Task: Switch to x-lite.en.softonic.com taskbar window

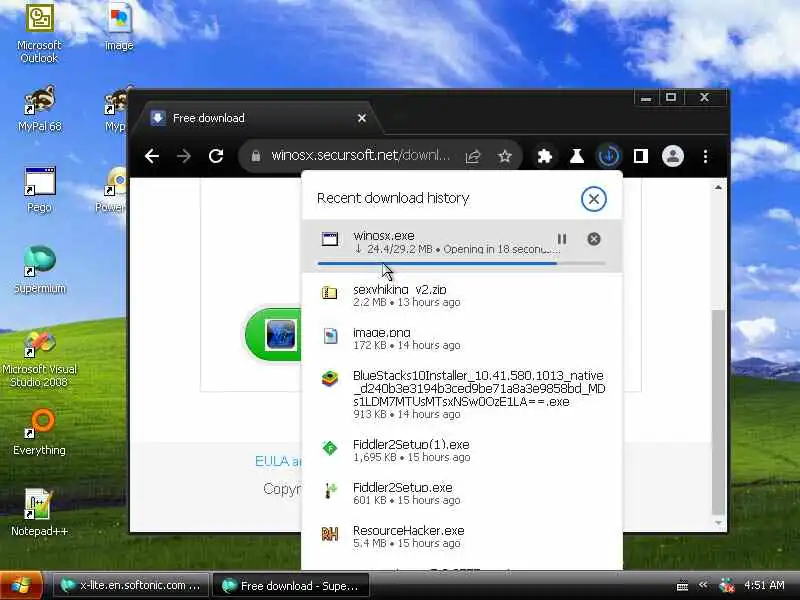Action: 131,586
